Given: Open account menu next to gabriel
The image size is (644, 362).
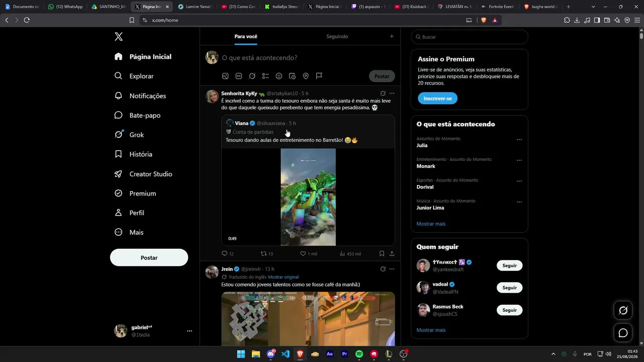Looking at the screenshot, I should [x=190, y=331].
